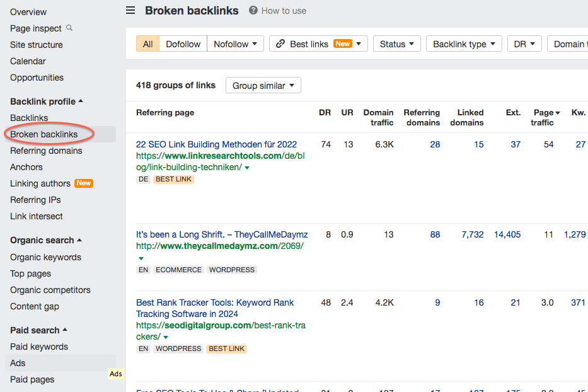588x392 pixels.
Task: Open the 22 SEO Link Building Methoden link
Action: tap(216, 144)
